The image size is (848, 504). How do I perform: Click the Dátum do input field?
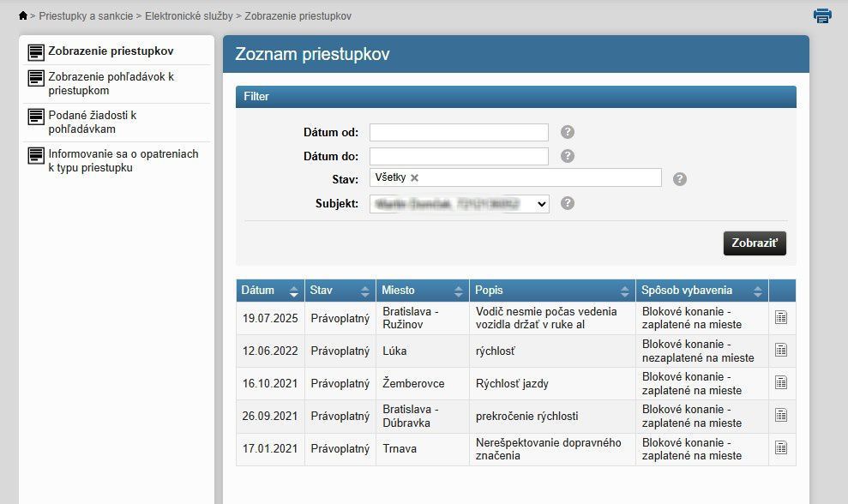[x=459, y=156]
